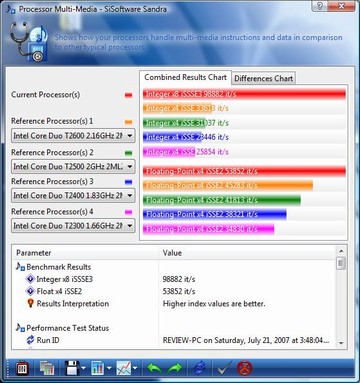Click the green forward arrow icon
The width and height of the screenshot is (360, 383).
point(175,369)
